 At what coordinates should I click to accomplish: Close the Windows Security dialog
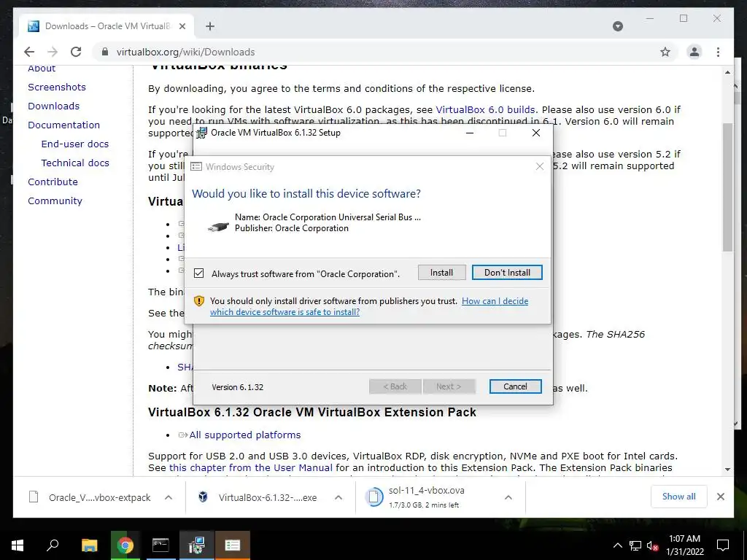539,166
